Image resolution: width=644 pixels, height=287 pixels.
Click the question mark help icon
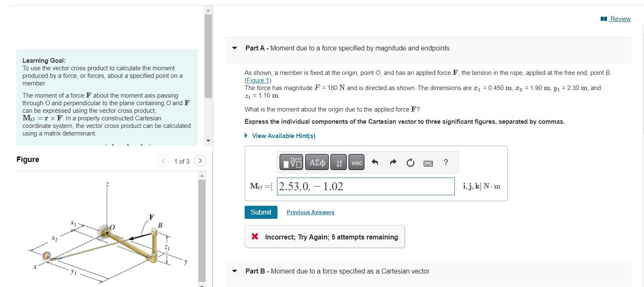[445, 162]
